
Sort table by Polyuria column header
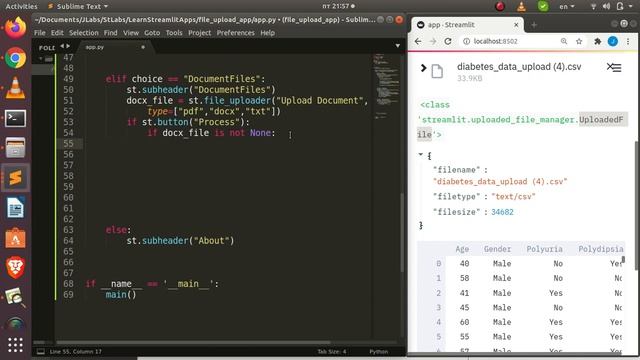click(x=544, y=249)
